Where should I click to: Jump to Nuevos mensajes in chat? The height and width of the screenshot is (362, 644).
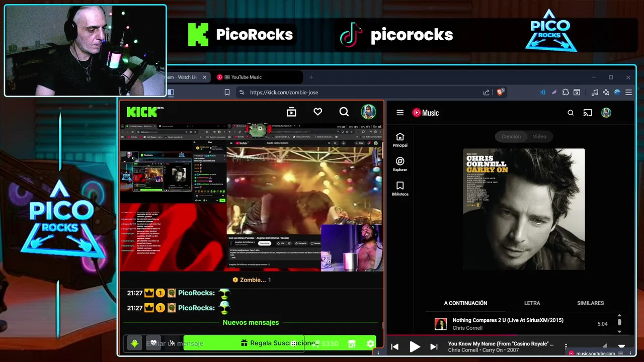tap(251, 322)
